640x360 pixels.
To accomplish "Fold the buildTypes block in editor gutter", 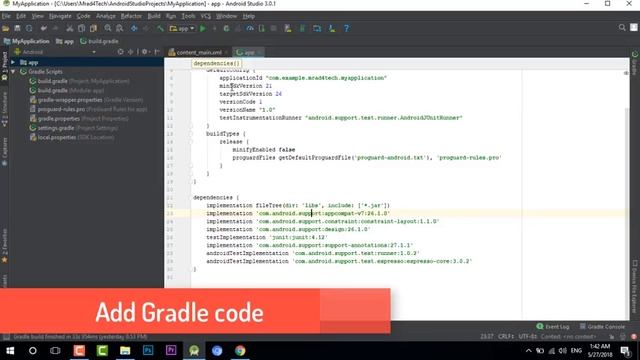I will point(190,134).
